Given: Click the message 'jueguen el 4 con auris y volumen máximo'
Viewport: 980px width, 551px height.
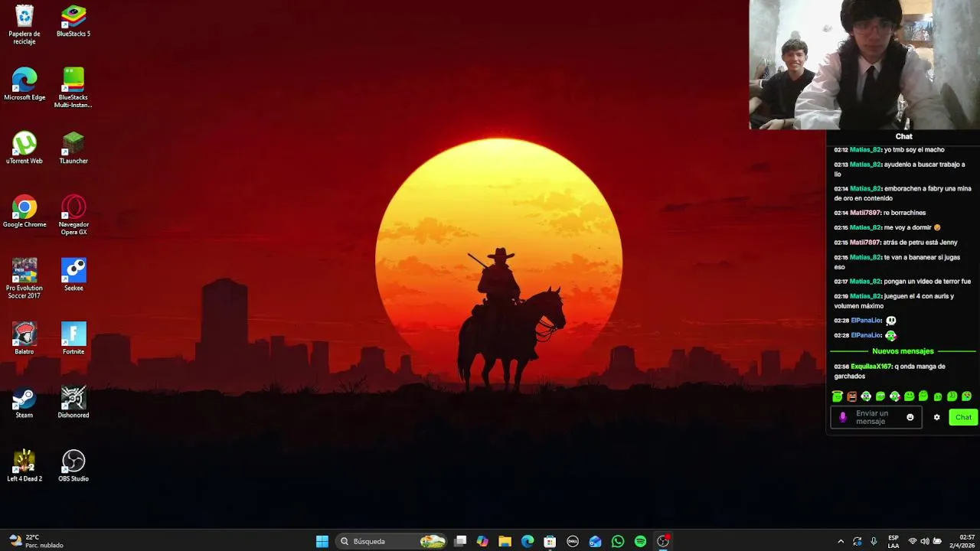Looking at the screenshot, I should [894, 301].
